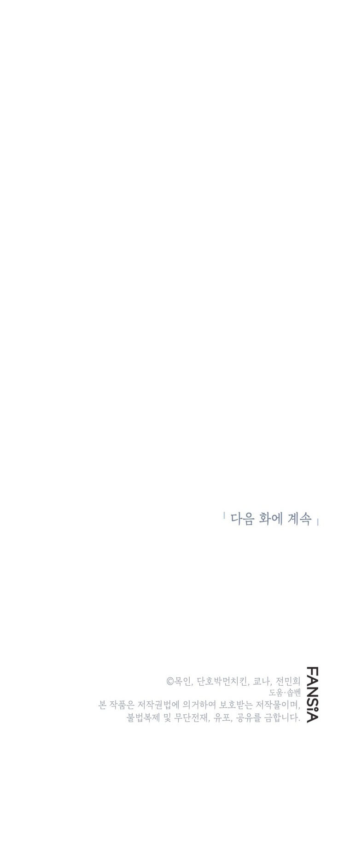Click the word 금합니다 ending the notice
The width and height of the screenshot is (350, 868).
pyautogui.click(x=283, y=718)
